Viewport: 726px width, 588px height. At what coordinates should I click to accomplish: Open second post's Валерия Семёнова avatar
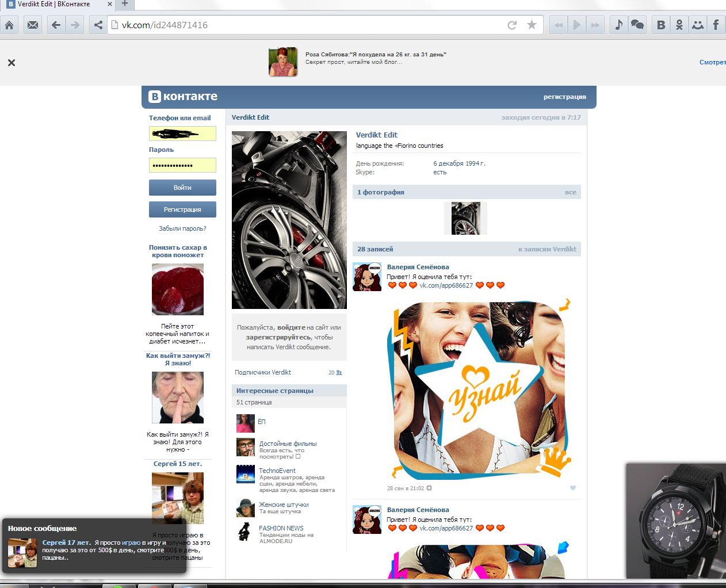(x=367, y=520)
